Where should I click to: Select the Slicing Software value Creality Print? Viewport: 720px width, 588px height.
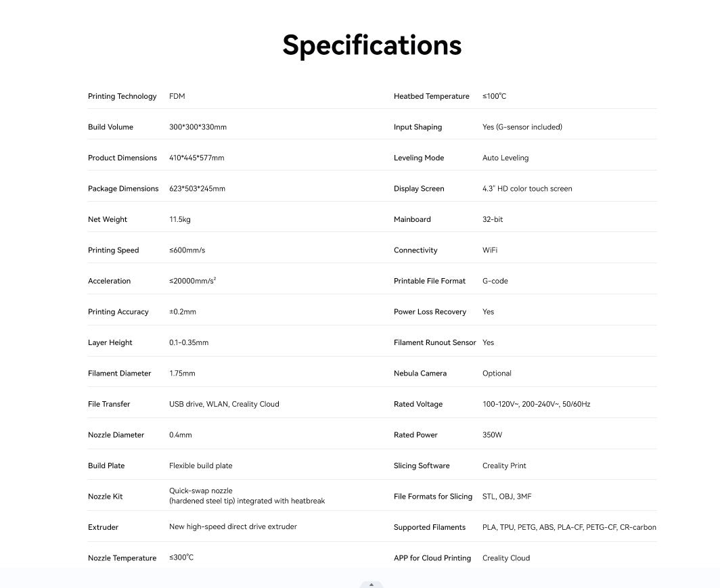504,466
